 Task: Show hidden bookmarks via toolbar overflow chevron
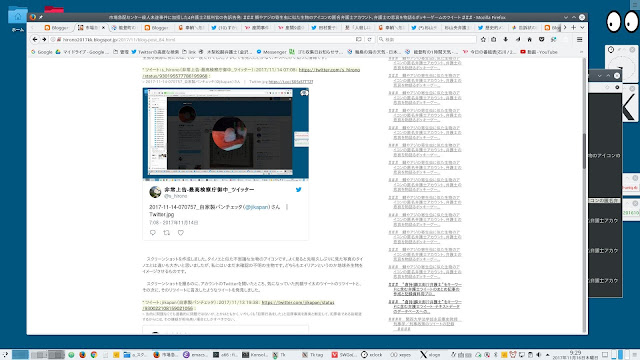pyautogui.click(x=581, y=52)
